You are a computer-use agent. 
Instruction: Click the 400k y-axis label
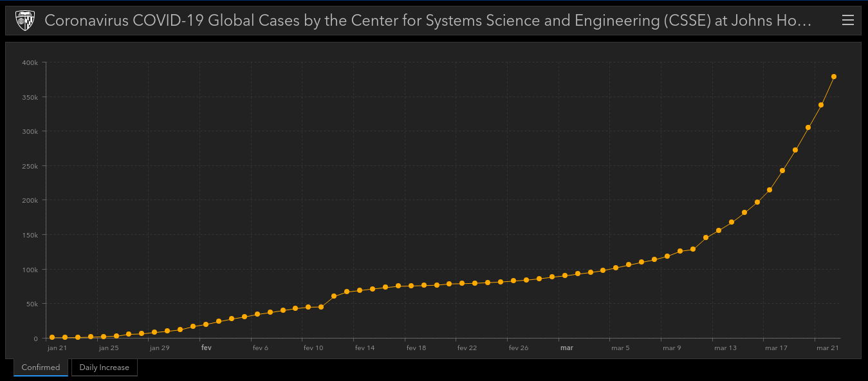(30, 62)
